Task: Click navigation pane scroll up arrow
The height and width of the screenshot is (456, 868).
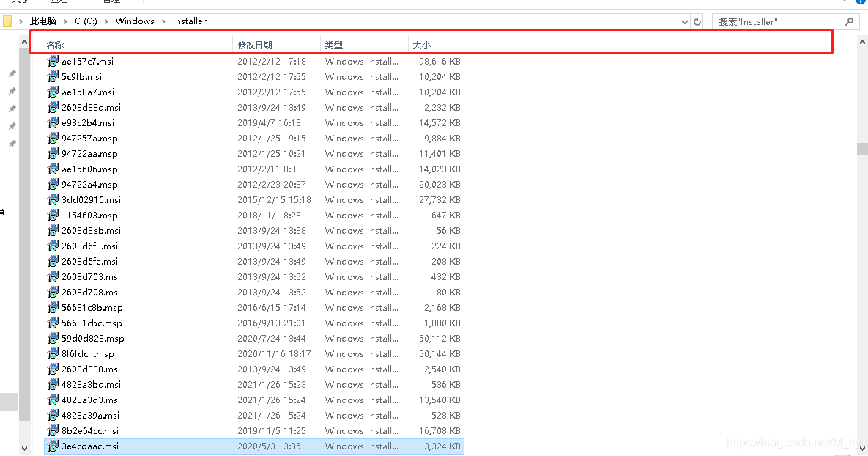Action: pos(24,42)
